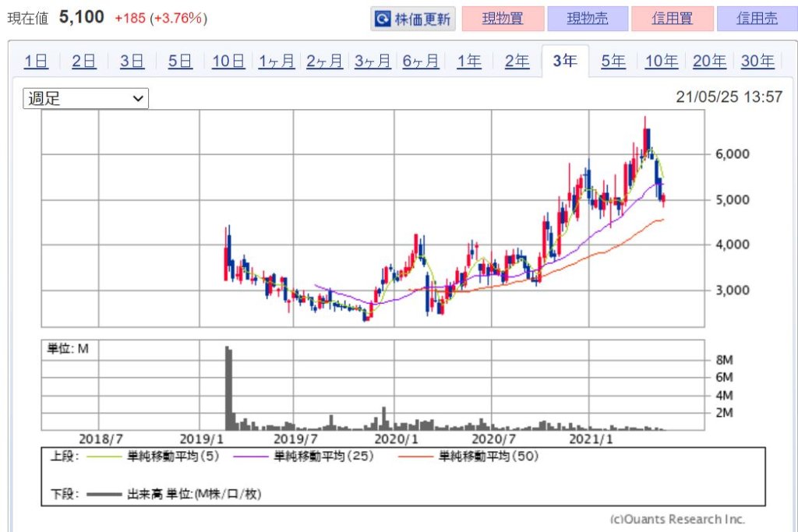
Task: Click the orange line swatch for 50-period average
Action: click(416, 456)
